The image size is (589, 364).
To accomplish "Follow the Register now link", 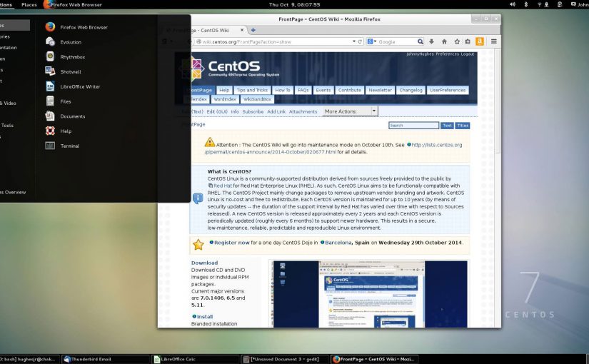I will coord(231,243).
